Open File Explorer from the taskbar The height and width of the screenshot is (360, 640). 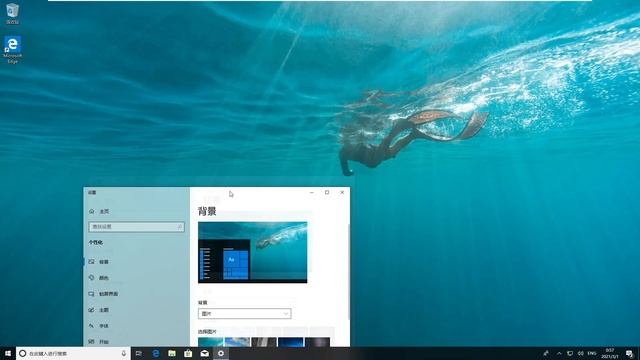point(172,353)
